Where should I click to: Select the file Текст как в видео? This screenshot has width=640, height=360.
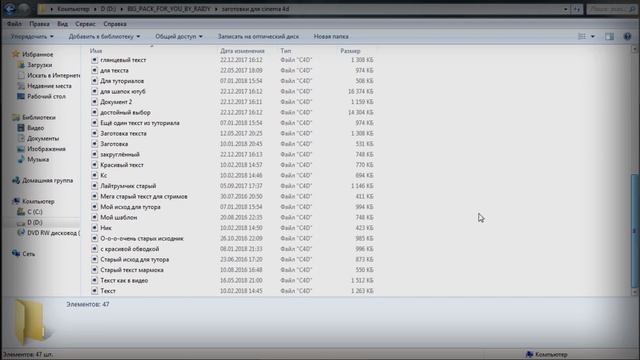(x=124, y=280)
